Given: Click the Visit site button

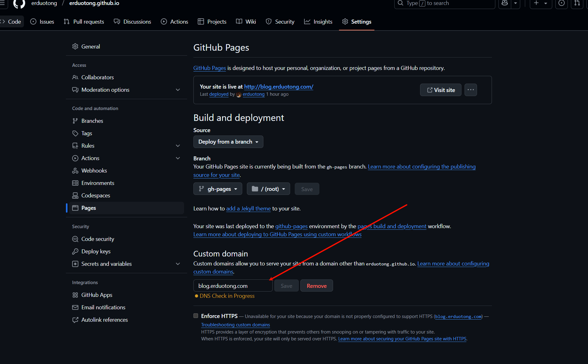Looking at the screenshot, I should [440, 90].
